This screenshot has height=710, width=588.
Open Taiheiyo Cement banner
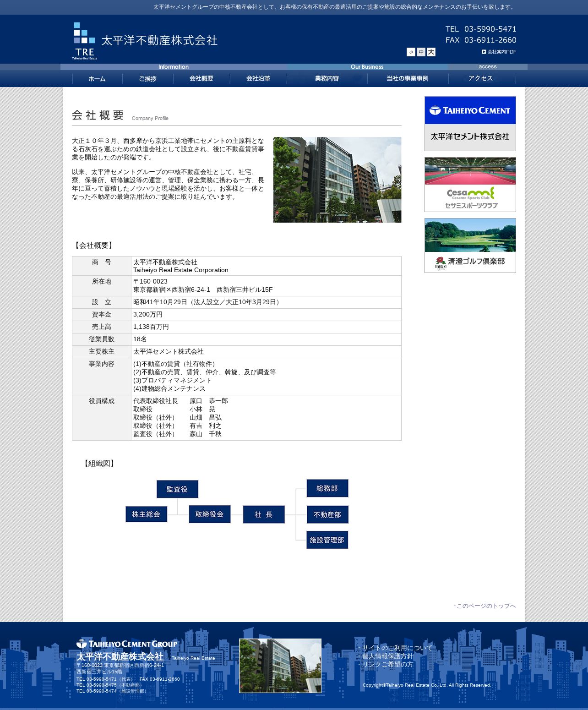coord(470,124)
